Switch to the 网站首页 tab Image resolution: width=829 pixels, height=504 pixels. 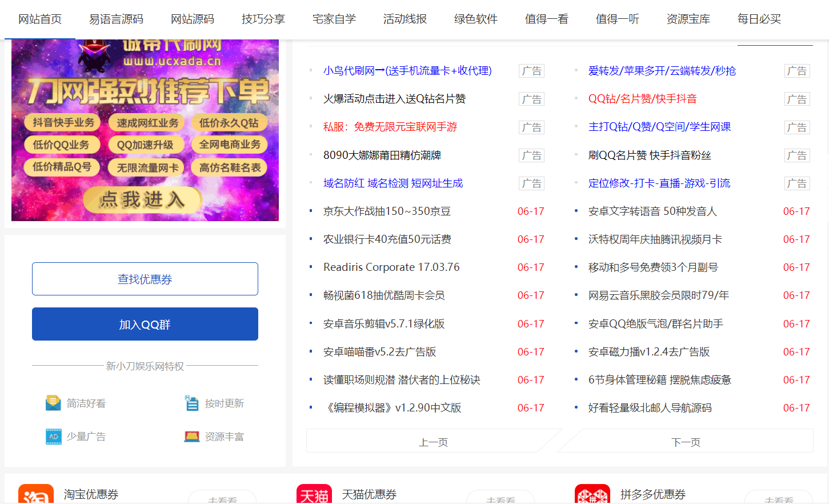39,18
